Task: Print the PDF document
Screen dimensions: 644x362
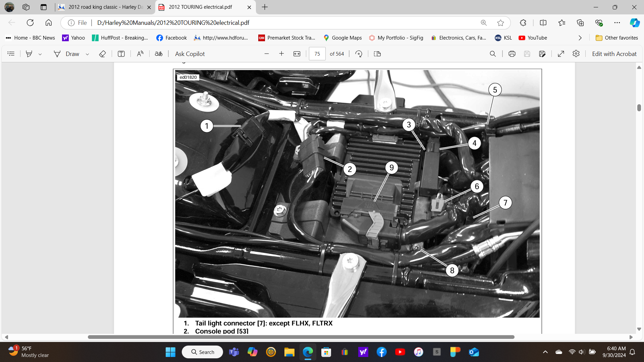Action: point(512,54)
